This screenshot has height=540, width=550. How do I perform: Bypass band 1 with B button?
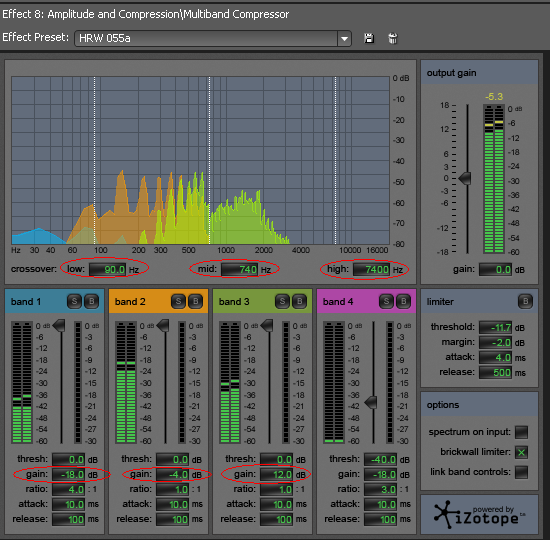click(92, 301)
